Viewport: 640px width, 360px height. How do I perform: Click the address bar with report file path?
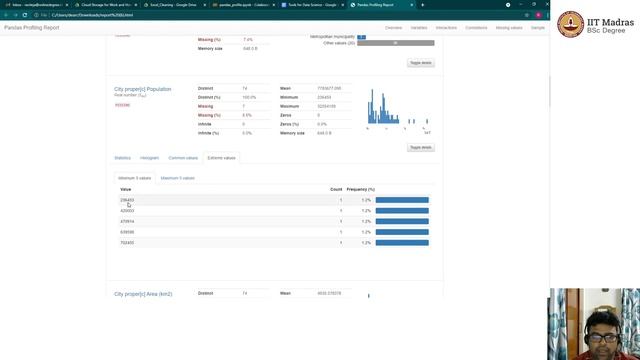tap(282, 15)
